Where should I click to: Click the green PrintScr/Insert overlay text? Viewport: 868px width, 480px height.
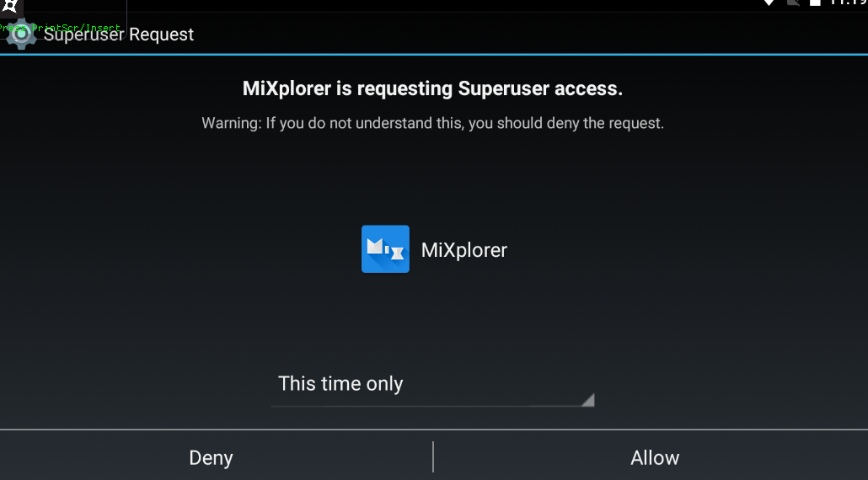click(60, 28)
